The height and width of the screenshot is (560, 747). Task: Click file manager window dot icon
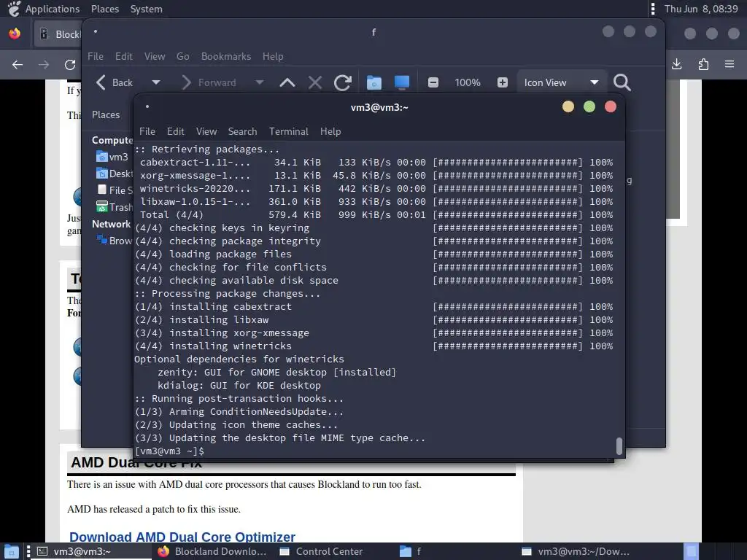pyautogui.click(x=96, y=32)
